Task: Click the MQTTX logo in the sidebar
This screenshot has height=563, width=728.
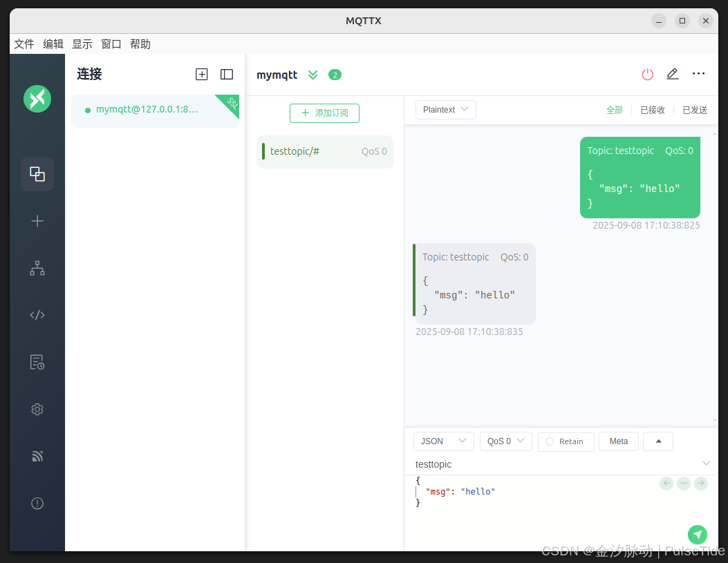Action: pos(37,98)
